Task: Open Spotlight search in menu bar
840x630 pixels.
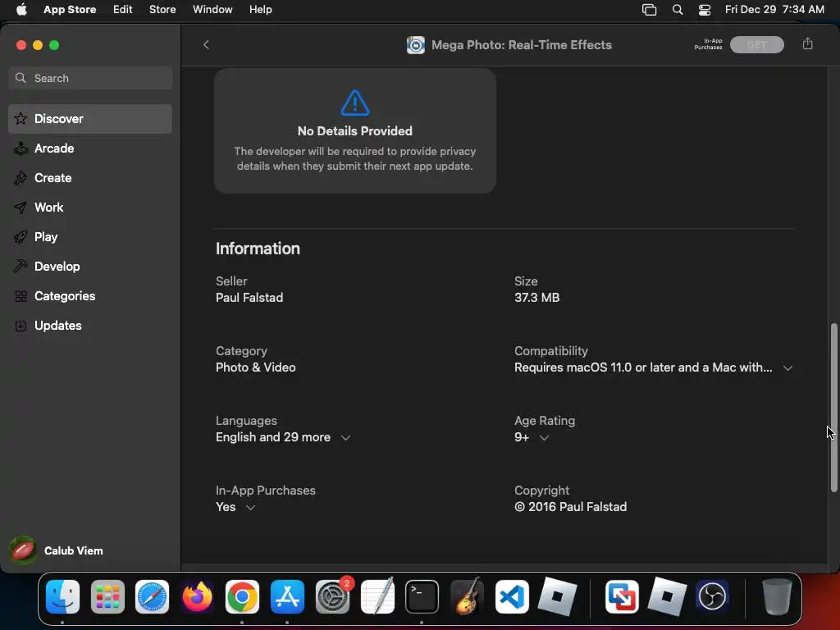Action: click(x=677, y=10)
